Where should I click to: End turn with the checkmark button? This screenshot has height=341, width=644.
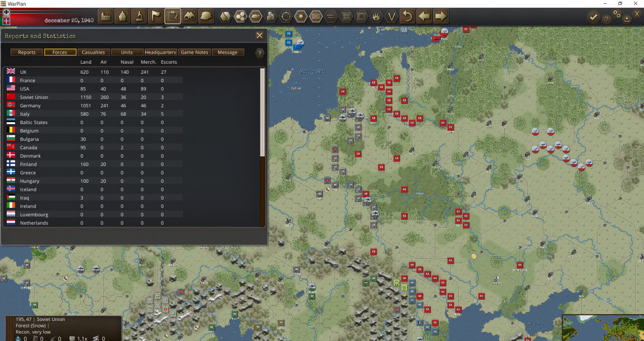pos(593,17)
